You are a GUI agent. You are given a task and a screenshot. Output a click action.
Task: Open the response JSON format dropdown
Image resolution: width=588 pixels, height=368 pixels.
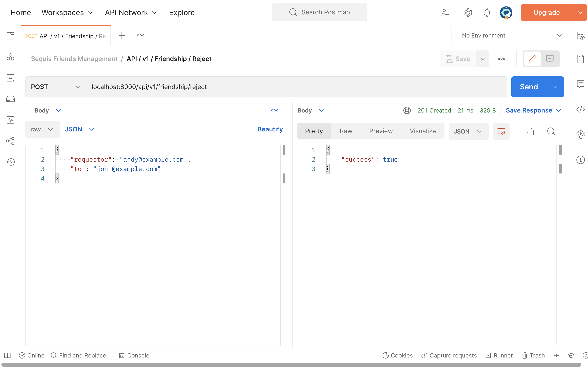point(468,131)
